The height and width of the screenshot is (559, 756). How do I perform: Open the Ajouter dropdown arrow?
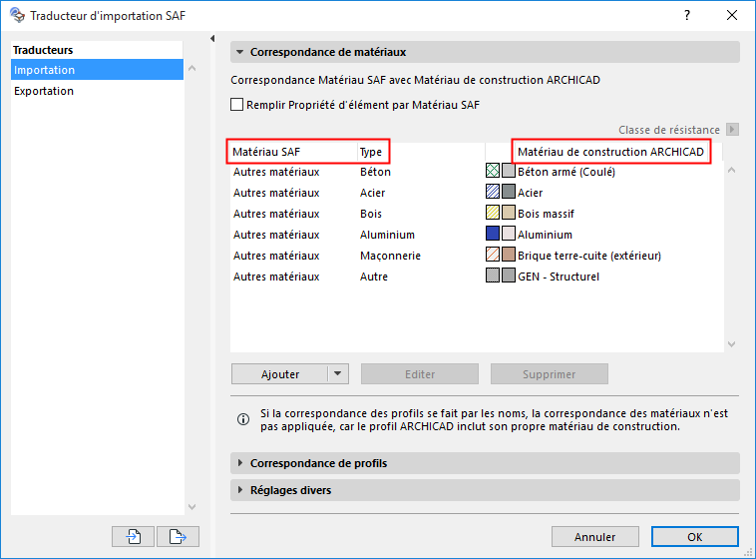(338, 373)
